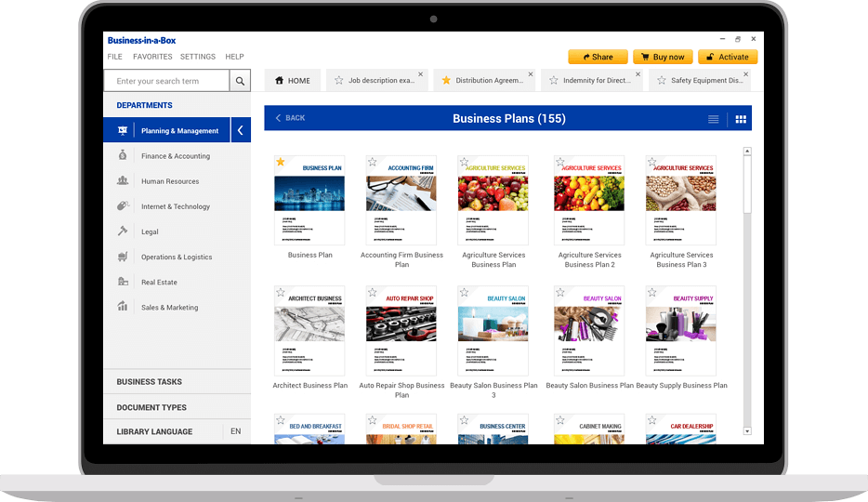Star the Accounting Firm Business Plan
The width and height of the screenshot is (868, 502).
(x=373, y=162)
